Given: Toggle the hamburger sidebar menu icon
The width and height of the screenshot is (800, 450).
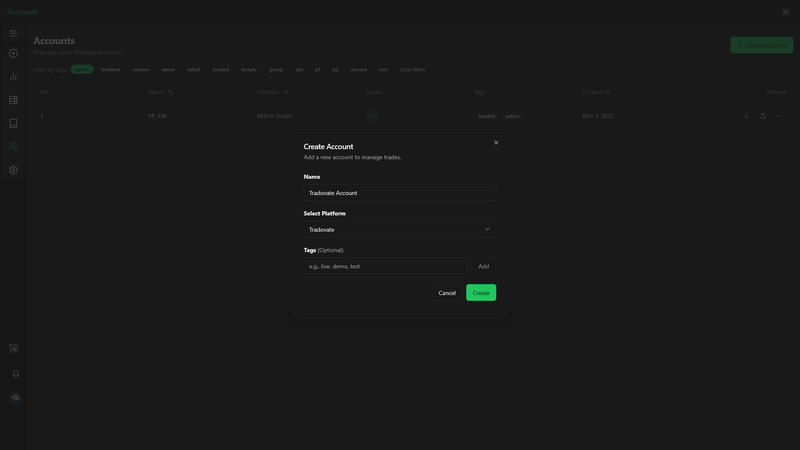Looking at the screenshot, I should [x=13, y=34].
